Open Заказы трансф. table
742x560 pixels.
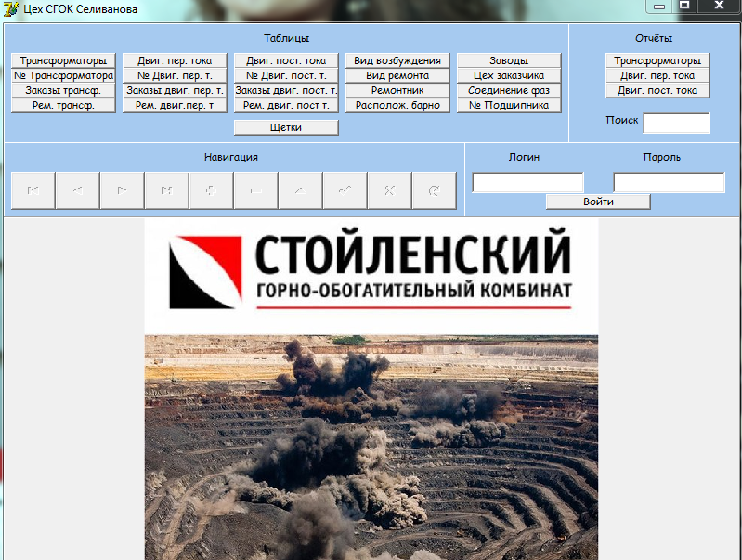point(63,90)
